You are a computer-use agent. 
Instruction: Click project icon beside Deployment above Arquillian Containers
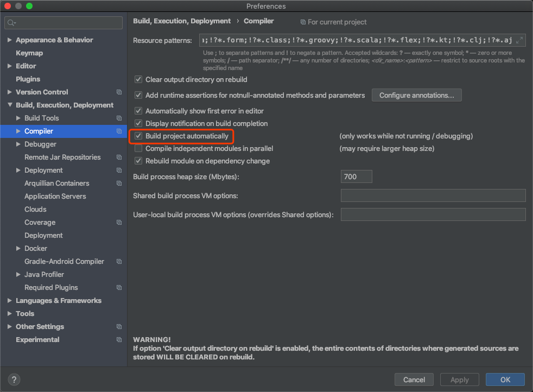(x=119, y=170)
